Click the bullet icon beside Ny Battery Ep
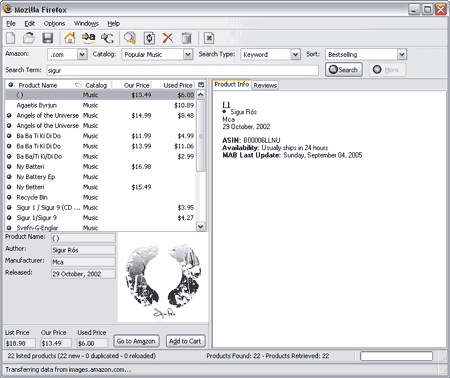Screen dimensions: 450x378 coord(9,177)
